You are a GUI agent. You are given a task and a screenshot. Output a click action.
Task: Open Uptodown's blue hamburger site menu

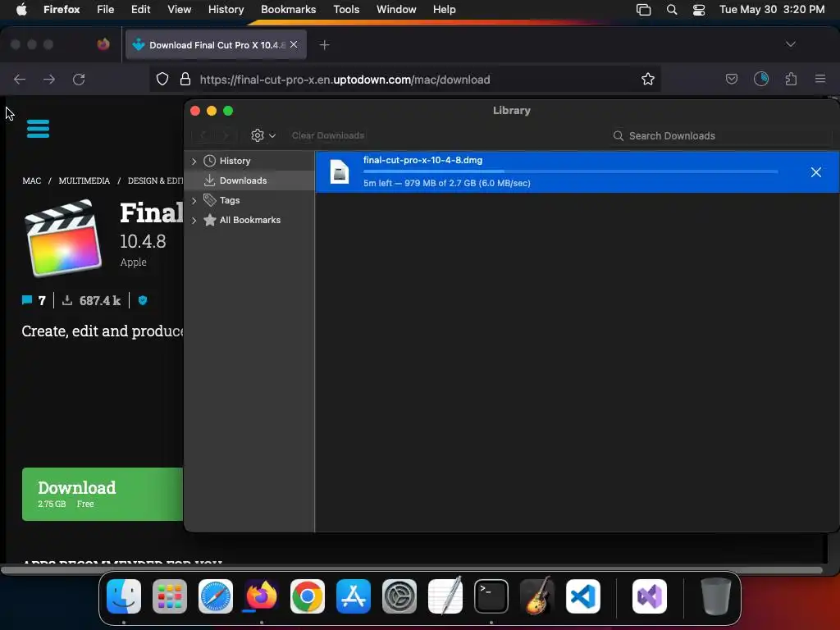click(x=38, y=129)
